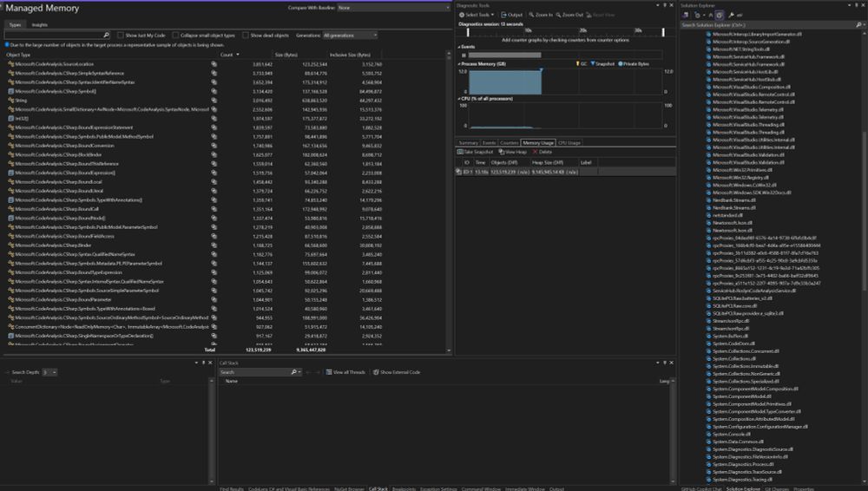The height and width of the screenshot is (491, 868).
Task: Open the Generations dropdown showing All generations
Action: point(350,35)
